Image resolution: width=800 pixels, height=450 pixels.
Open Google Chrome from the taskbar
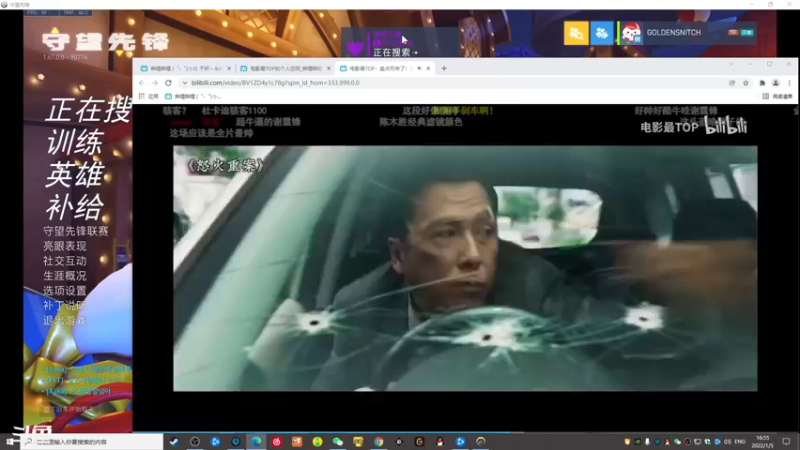point(379,441)
